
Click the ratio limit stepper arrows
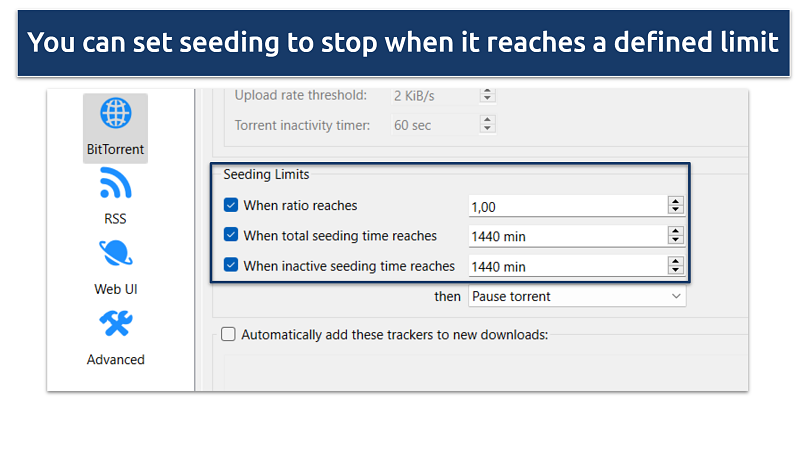(676, 206)
